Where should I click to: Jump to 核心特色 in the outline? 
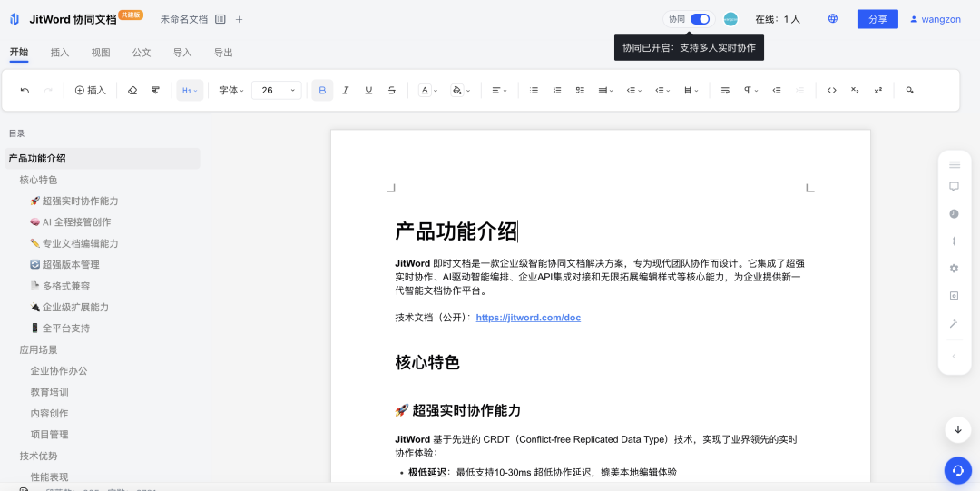point(38,180)
